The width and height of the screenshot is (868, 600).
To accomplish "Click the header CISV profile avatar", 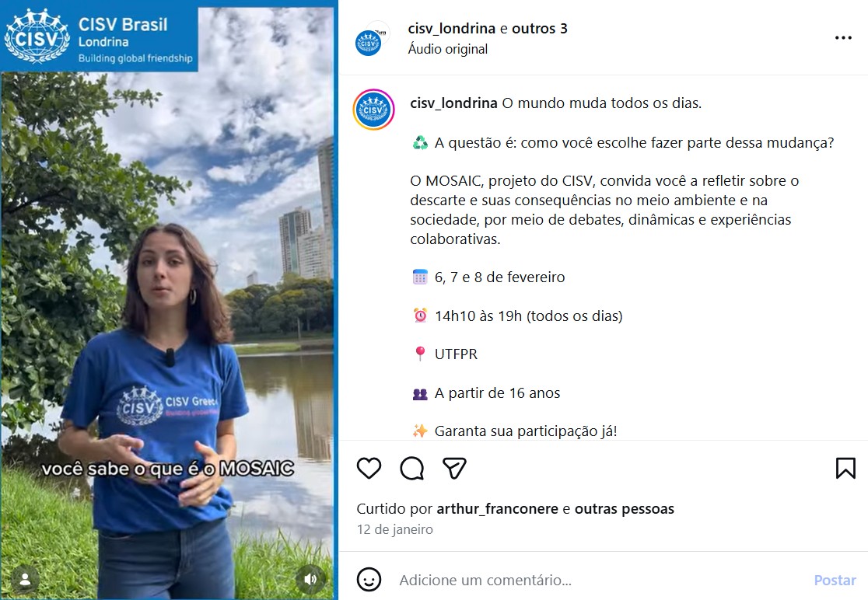I will coord(369,41).
